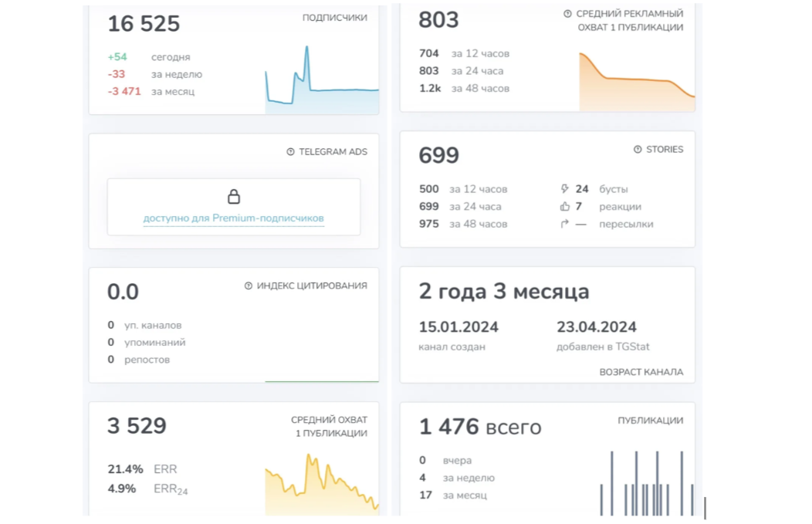Image resolution: width=812 pixels, height=524 pixels.
Task: Click the help icon beside STORIES
Action: pos(638,150)
